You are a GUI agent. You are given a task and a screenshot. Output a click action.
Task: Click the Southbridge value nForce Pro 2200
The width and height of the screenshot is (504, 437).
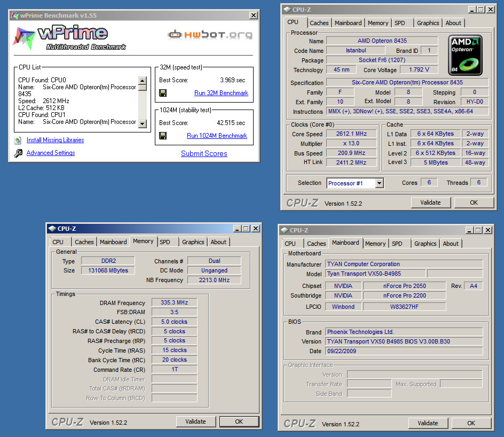click(x=404, y=295)
